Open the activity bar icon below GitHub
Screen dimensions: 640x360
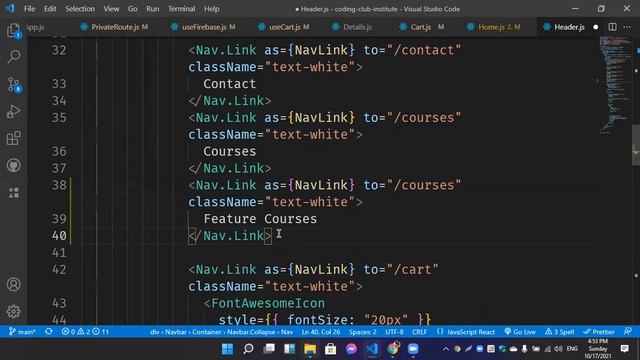(13, 193)
